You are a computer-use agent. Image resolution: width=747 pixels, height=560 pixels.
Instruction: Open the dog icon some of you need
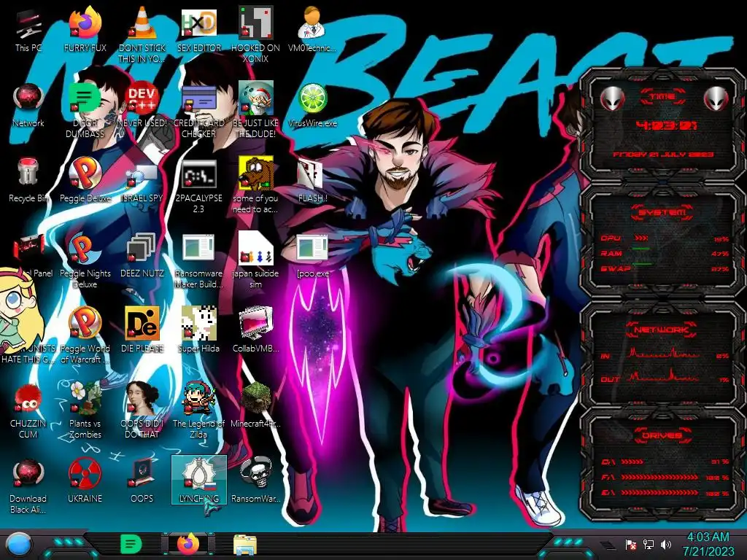click(x=255, y=184)
